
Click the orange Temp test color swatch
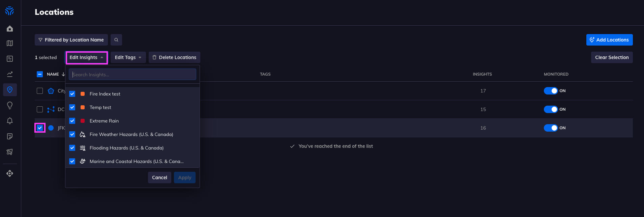point(83,107)
